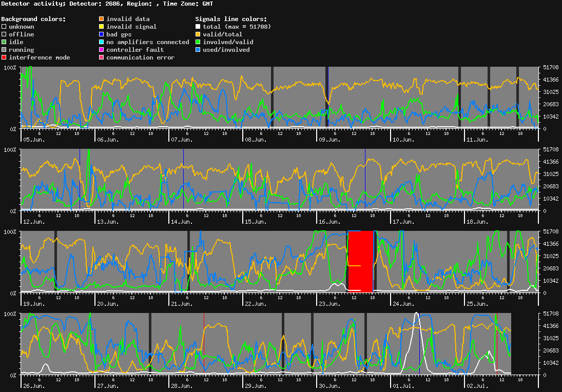
Task: Select the '01.Jul.' date label
Action: tap(403, 386)
